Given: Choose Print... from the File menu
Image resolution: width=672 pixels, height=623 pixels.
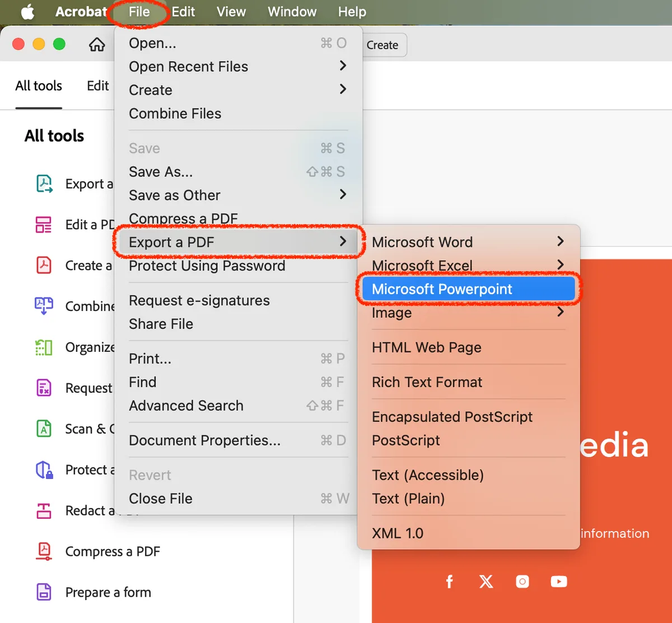Looking at the screenshot, I should click(239, 359).
